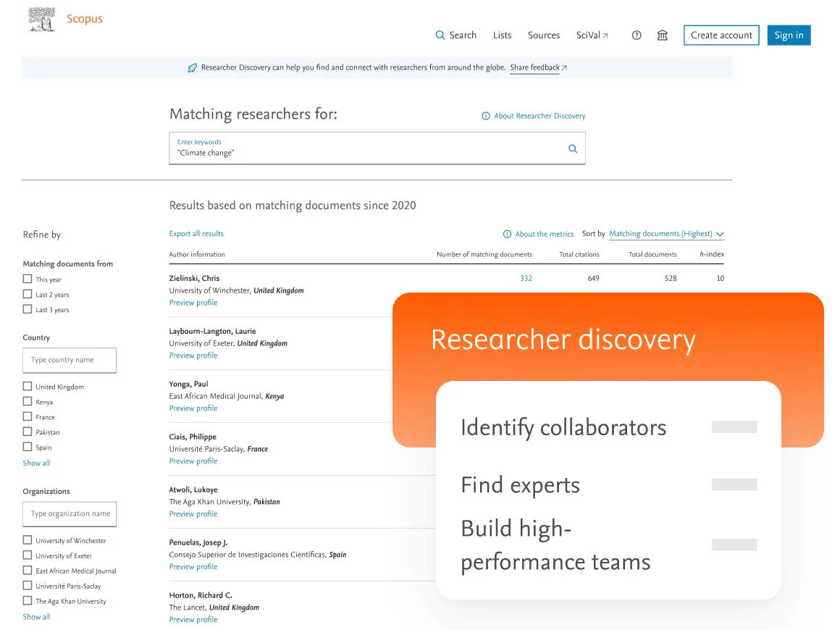840x630 pixels.
Task: Open the Sources page
Action: pyautogui.click(x=544, y=35)
